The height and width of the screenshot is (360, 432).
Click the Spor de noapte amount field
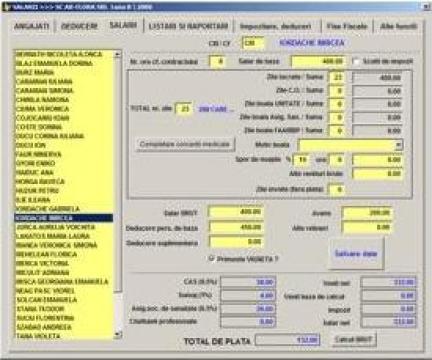377,160
